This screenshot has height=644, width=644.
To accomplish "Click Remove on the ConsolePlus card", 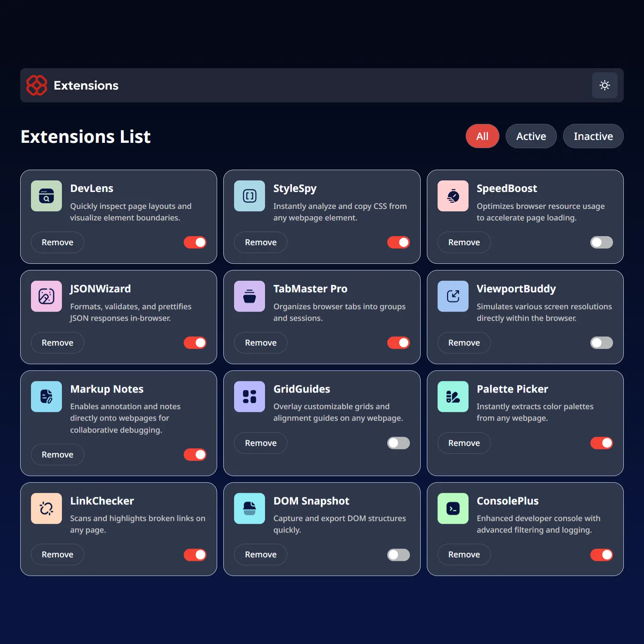I will 464,554.
